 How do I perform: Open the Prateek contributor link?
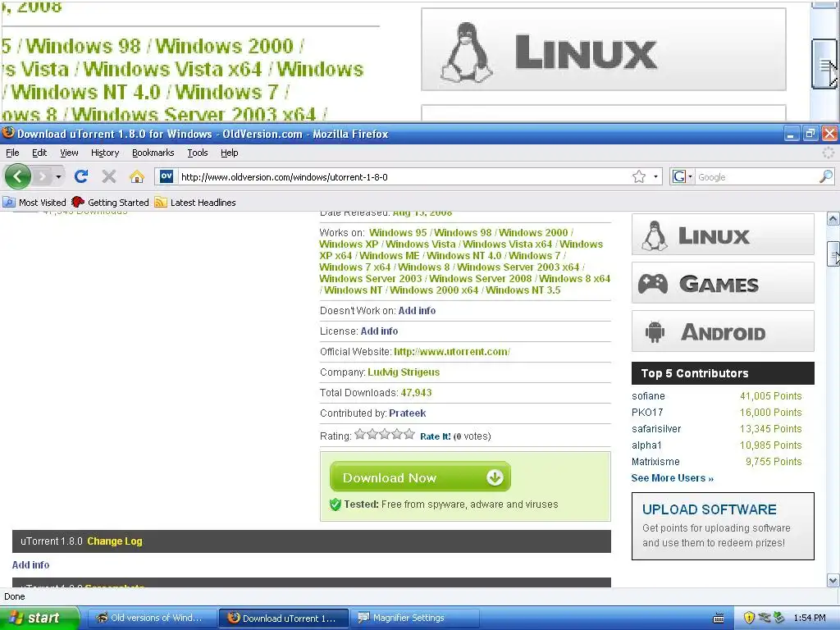pos(407,413)
